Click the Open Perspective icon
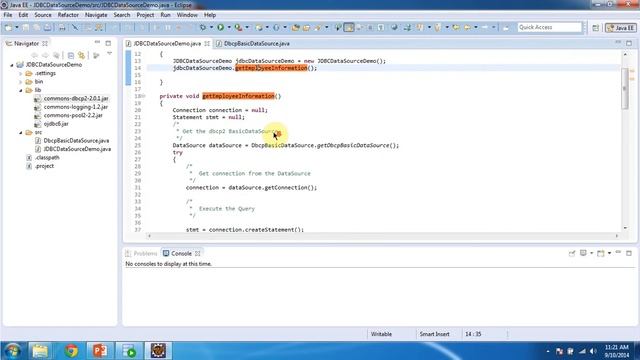Screen dimensions: 640x360 596,28
